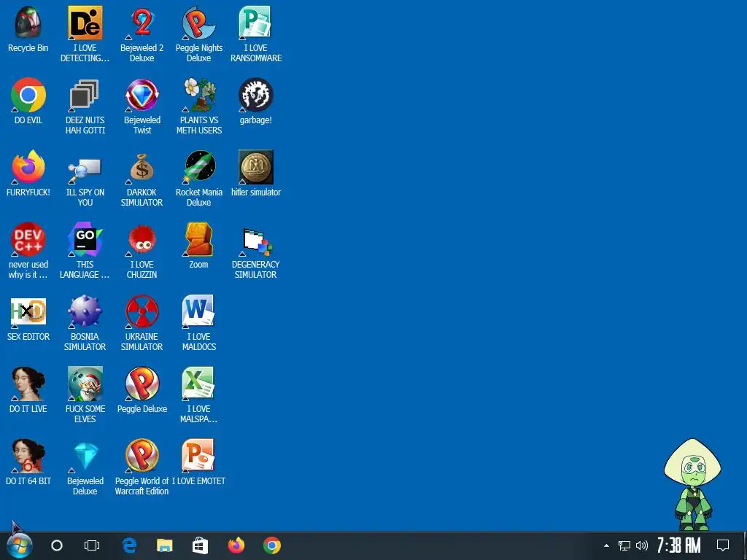Select the Dev C++ "never used" icon
Viewport: 747px width, 560px height.
(x=28, y=239)
